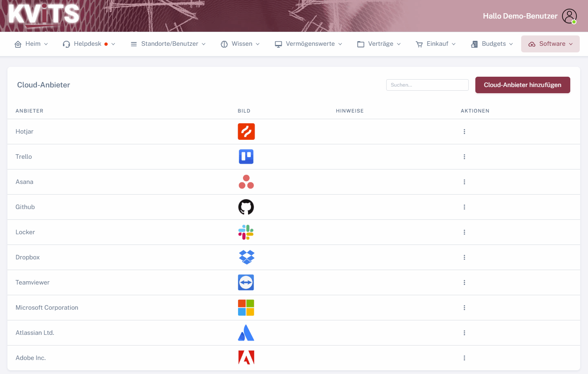Sort by ANBIETER column header
The height and width of the screenshot is (374, 588).
[29, 111]
